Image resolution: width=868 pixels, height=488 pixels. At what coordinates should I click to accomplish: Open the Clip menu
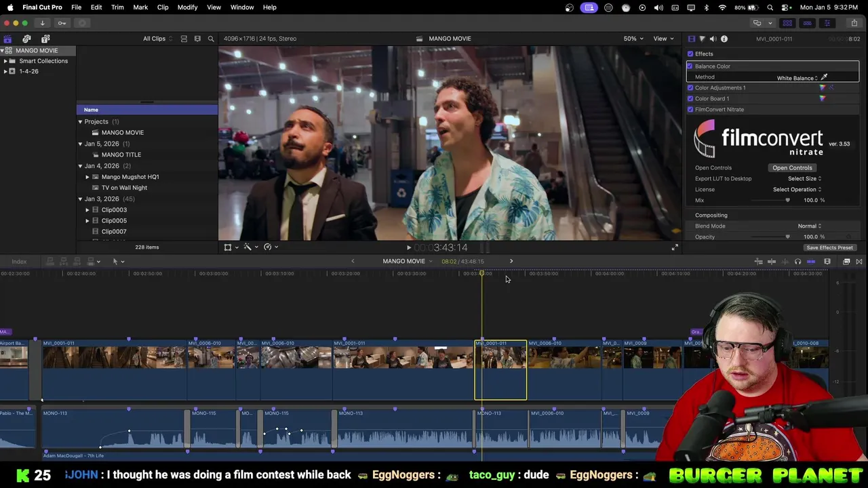tap(163, 7)
